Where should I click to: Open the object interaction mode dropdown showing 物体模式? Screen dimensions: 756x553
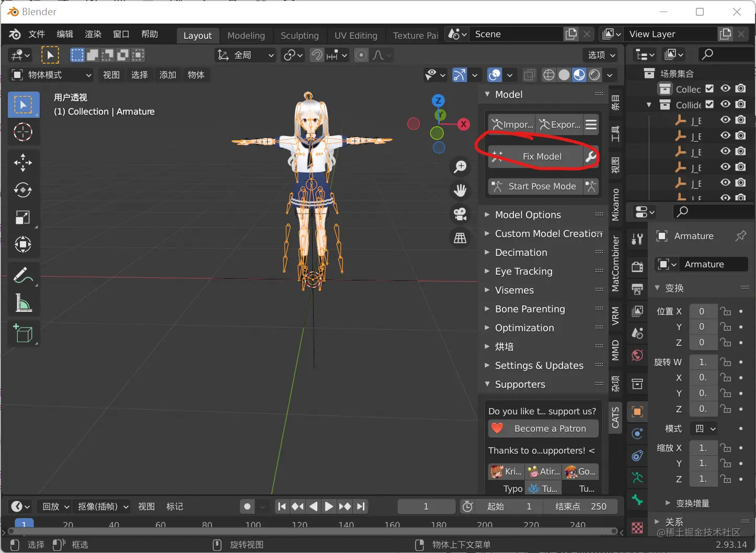point(50,75)
